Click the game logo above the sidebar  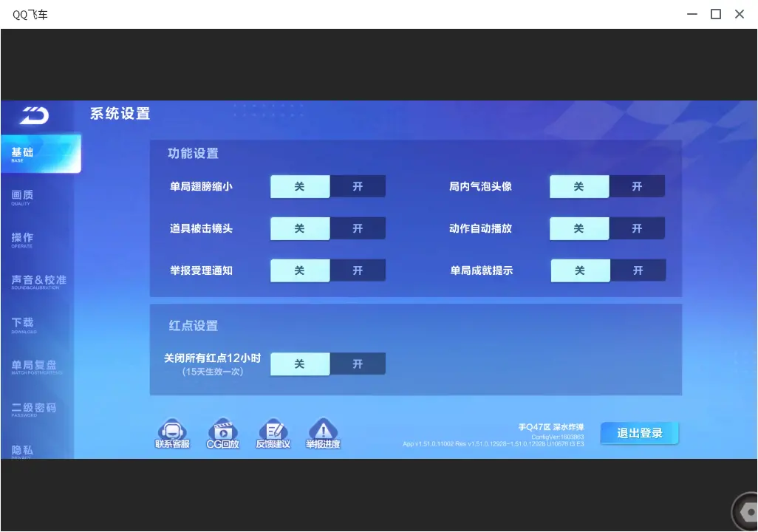point(34,115)
